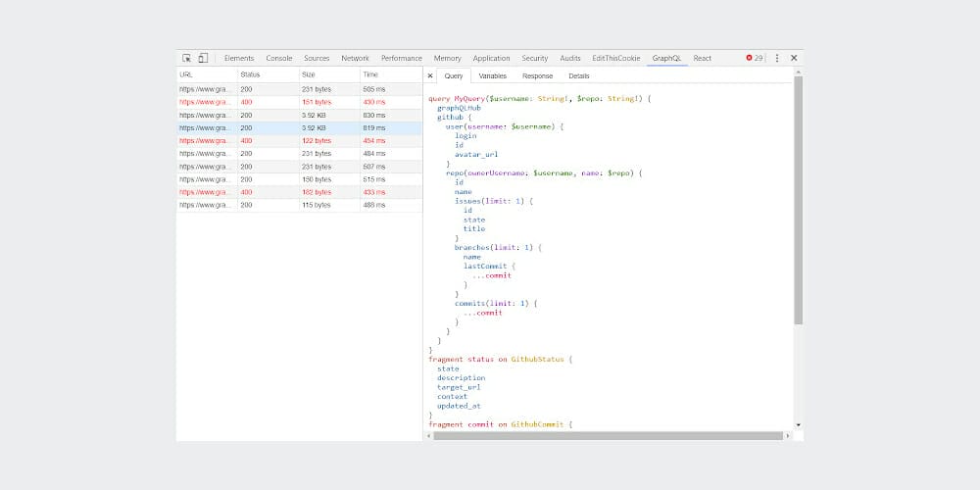Select the request row with 484 ms
The image size is (980, 490).
(x=299, y=154)
